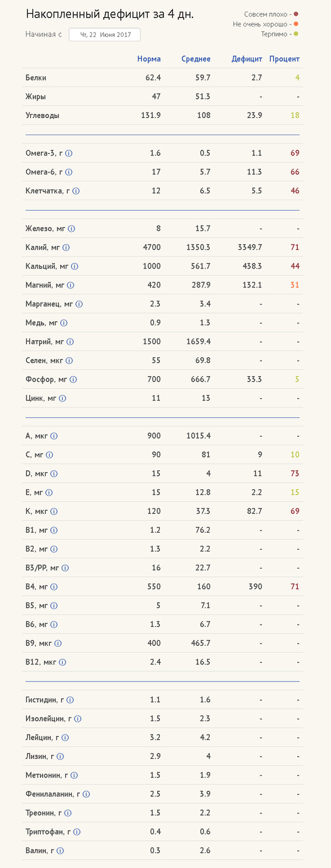Click the Среднее column header
This screenshot has width=331, height=868.
[x=196, y=59]
